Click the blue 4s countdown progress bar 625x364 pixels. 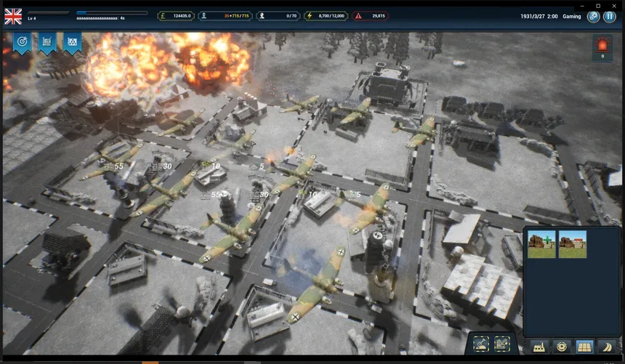(x=112, y=13)
